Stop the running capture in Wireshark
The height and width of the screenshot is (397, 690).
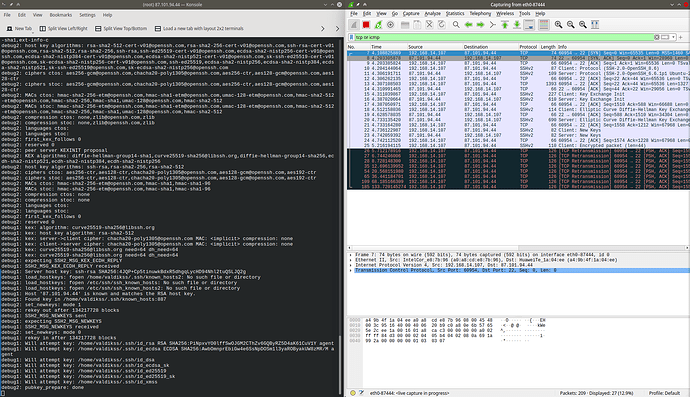[366, 25]
